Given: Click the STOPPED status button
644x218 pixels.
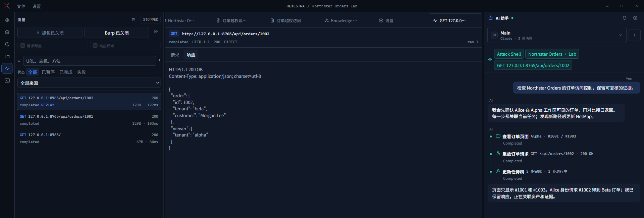Looking at the screenshot, I should 151,19.
